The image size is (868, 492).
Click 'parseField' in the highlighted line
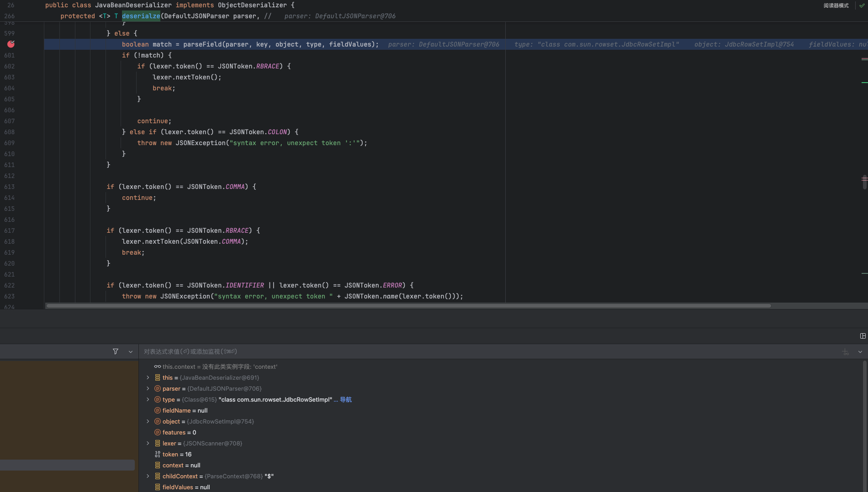point(202,44)
